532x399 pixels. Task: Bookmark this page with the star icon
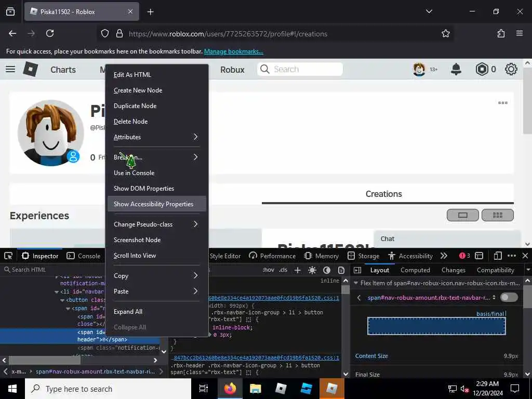click(445, 34)
